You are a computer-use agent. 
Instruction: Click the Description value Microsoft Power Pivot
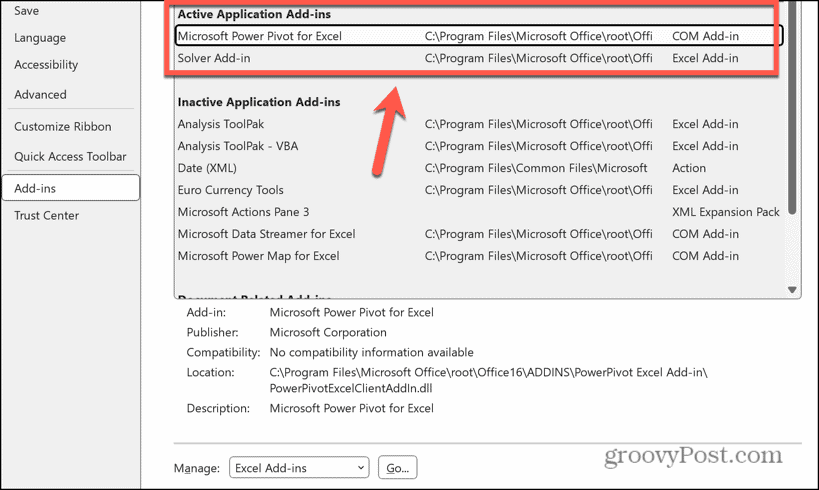tap(352, 408)
